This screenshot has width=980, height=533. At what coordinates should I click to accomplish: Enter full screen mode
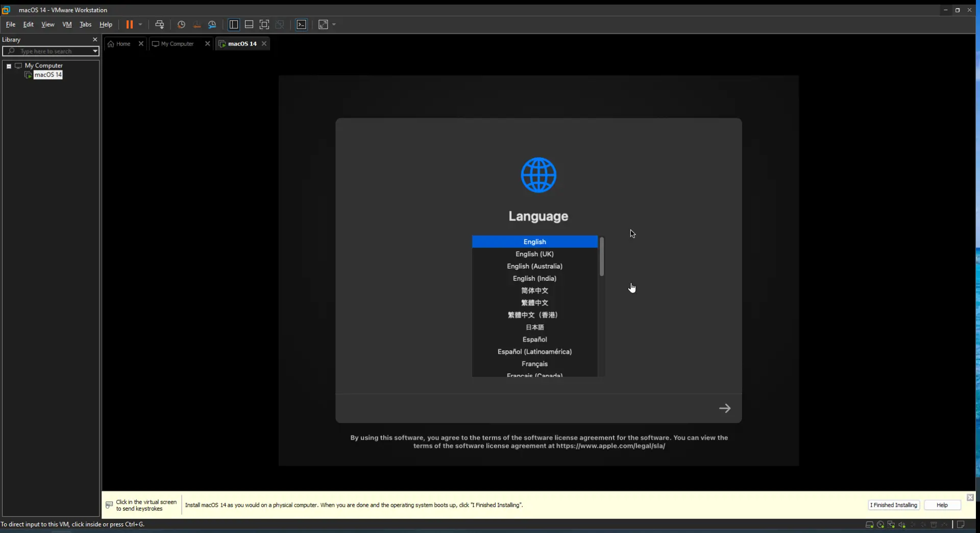point(264,25)
